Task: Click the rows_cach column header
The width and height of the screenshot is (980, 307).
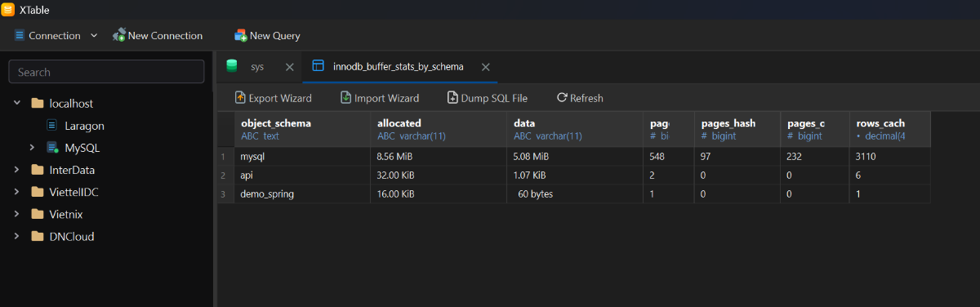Action: click(x=889, y=129)
